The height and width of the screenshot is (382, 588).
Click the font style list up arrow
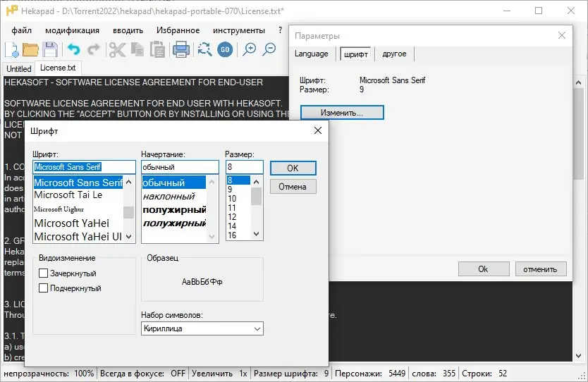(x=212, y=183)
